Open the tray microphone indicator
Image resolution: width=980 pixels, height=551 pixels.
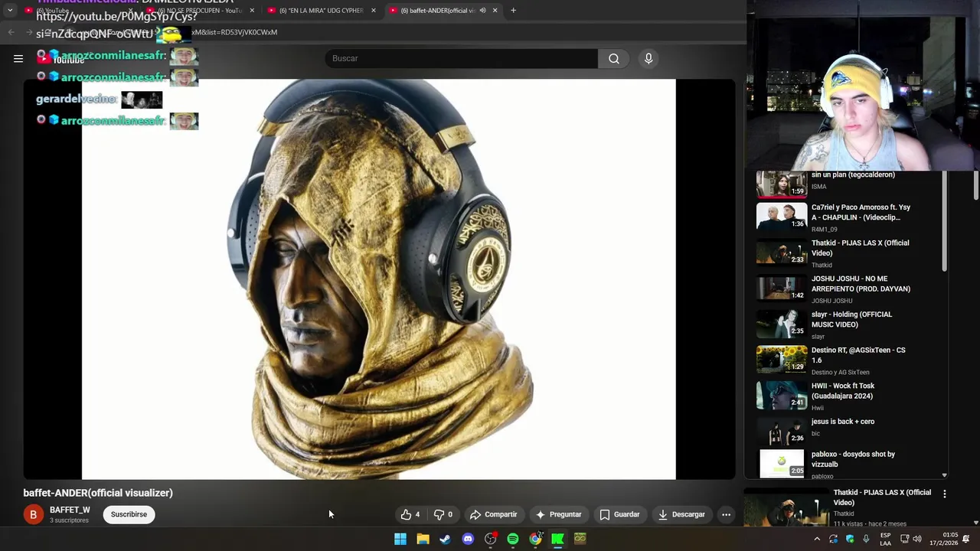point(866,539)
